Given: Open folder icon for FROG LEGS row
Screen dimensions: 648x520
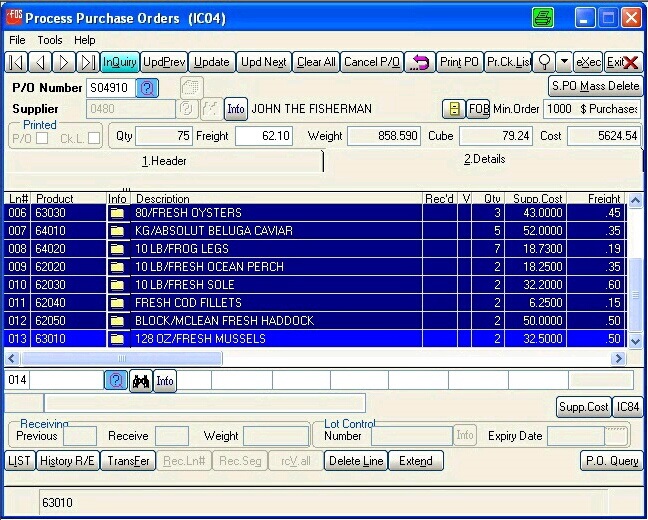Looking at the screenshot, I should 117,249.
